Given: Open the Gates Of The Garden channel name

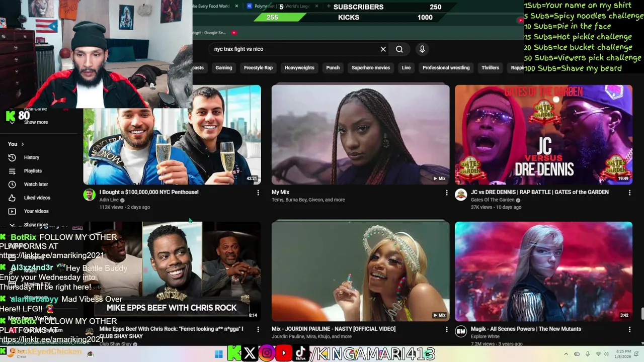Looking at the screenshot, I should [x=493, y=200].
